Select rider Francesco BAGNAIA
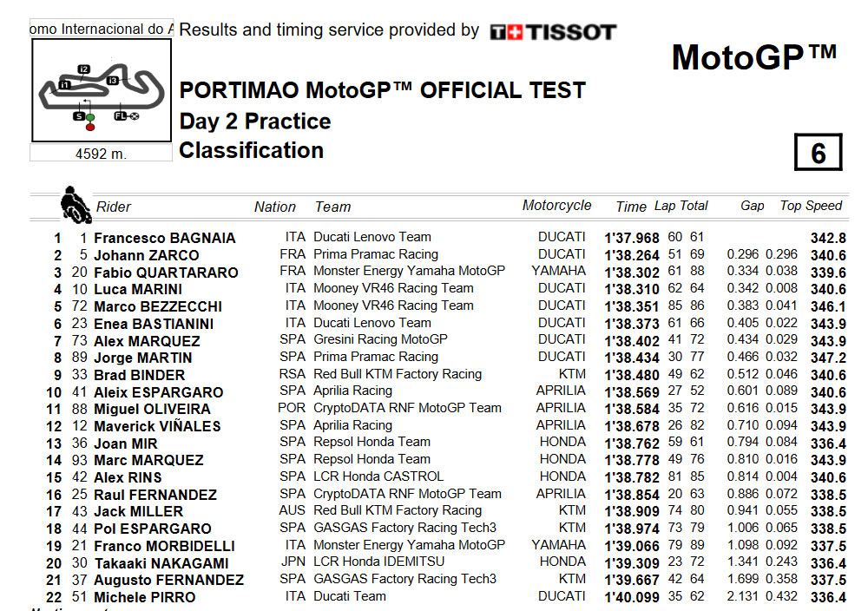Screen dimensions: 868x611 click(164, 238)
